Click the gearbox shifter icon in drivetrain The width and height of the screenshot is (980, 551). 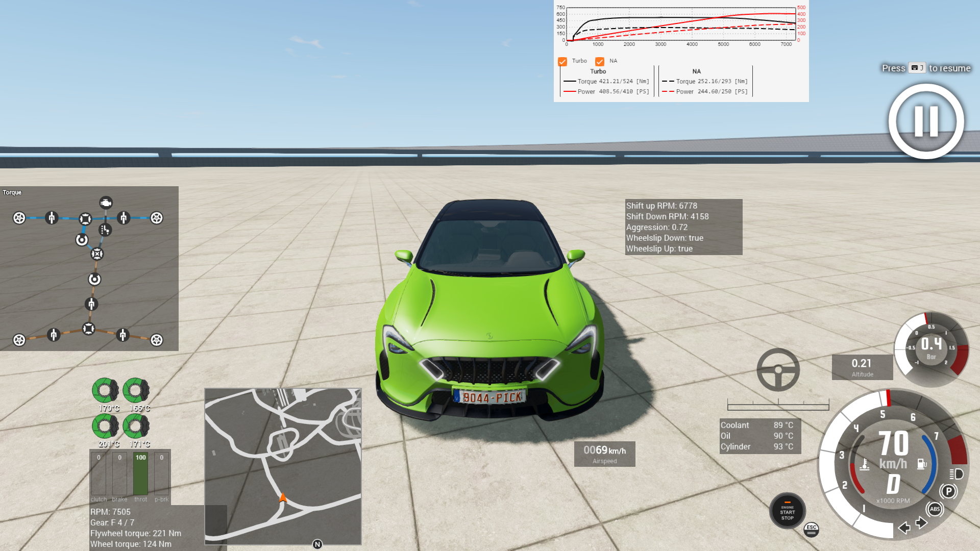click(x=105, y=230)
